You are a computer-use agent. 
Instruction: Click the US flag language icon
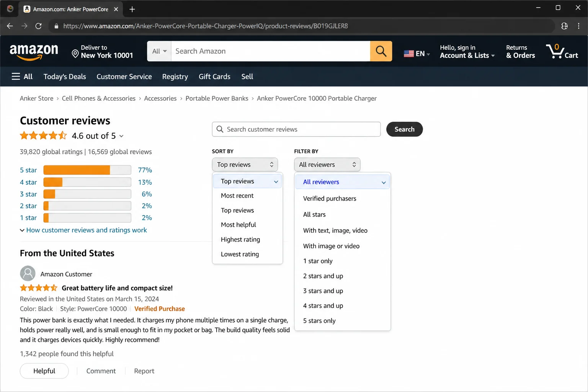(x=409, y=54)
